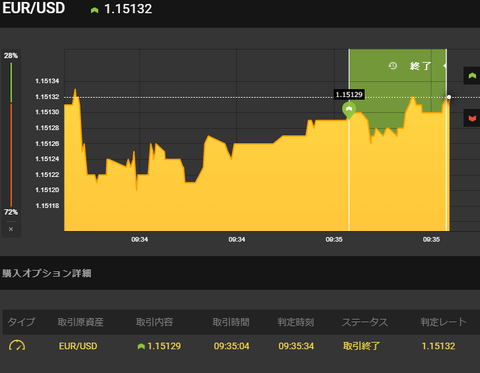Click the 判定レート column header

(443, 322)
